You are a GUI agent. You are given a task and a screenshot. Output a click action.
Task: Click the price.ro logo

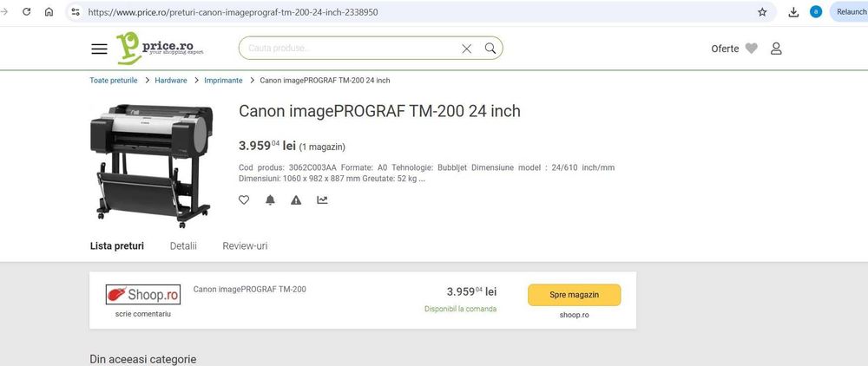160,48
